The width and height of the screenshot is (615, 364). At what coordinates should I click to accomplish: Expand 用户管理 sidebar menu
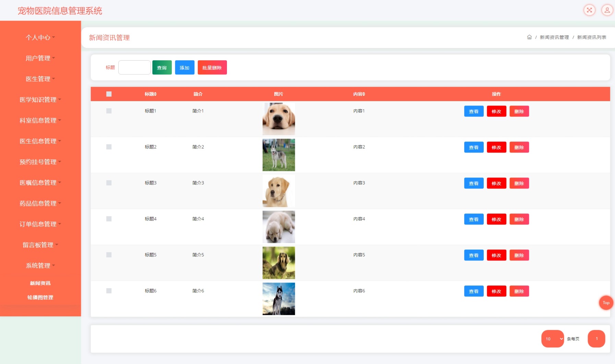click(x=40, y=58)
